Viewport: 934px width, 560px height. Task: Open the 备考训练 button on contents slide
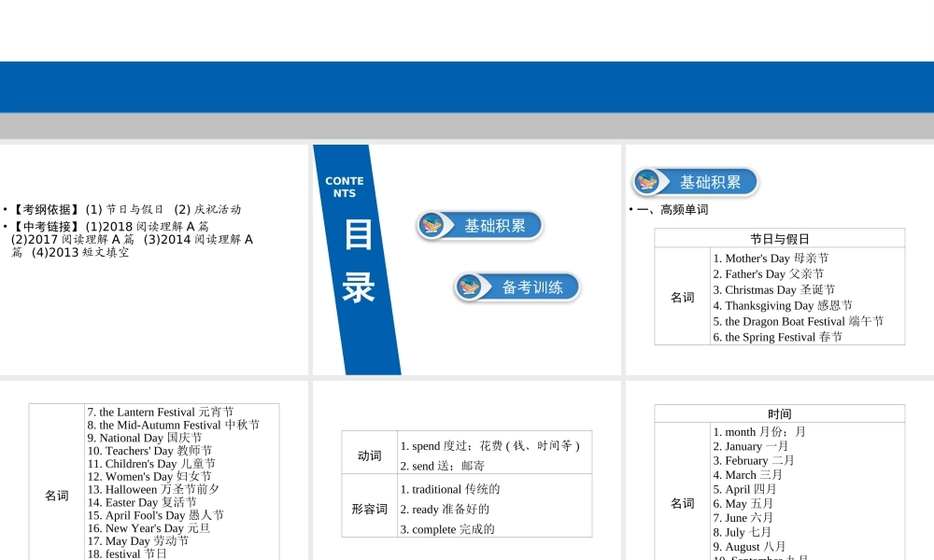517,287
